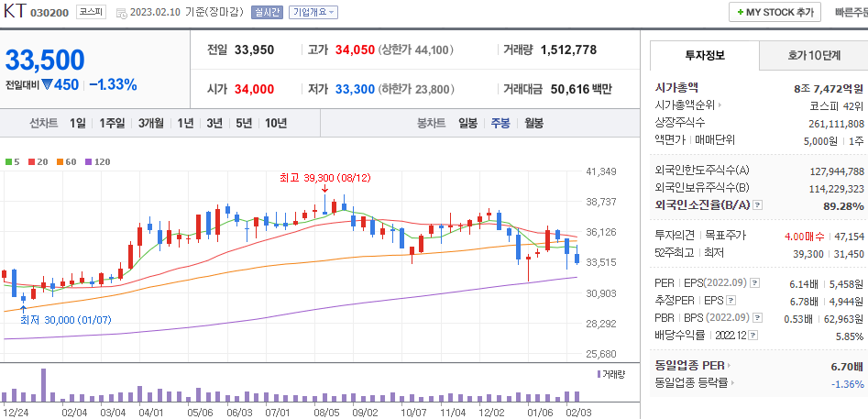This screenshot has width=868, height=419.
Task: Select the 10년 line chart period
Action: [x=276, y=123]
